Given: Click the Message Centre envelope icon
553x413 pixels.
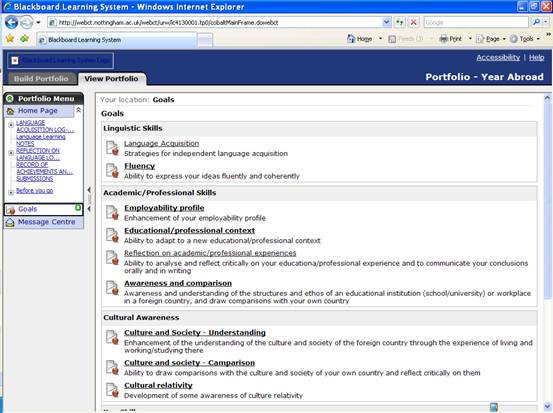Looking at the screenshot, I should (10, 223).
